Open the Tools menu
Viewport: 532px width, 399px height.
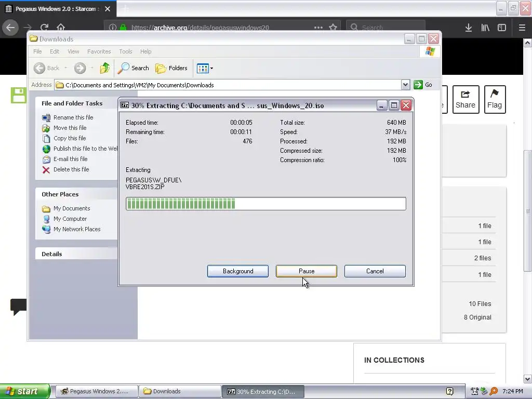126,51
